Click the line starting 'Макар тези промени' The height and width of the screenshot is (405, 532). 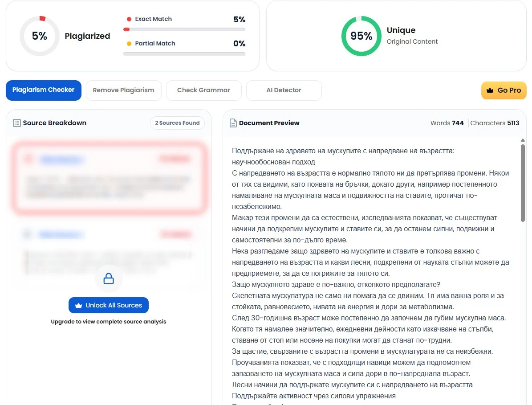pyautogui.click(x=365, y=217)
